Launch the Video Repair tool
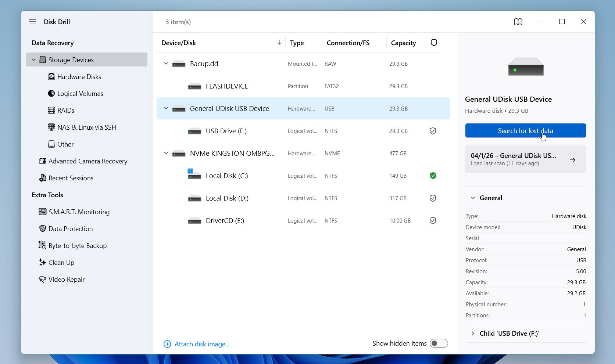The image size is (615, 364). click(66, 279)
